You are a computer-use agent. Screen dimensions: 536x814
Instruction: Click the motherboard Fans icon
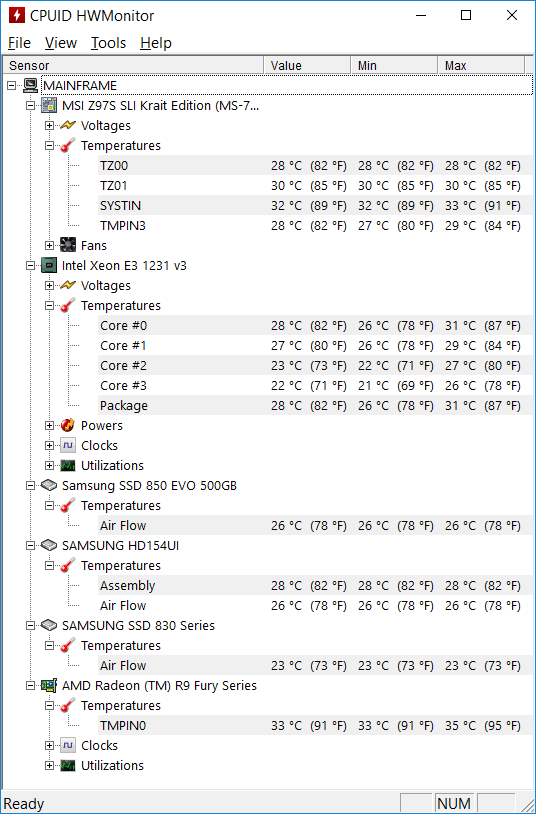(x=68, y=246)
